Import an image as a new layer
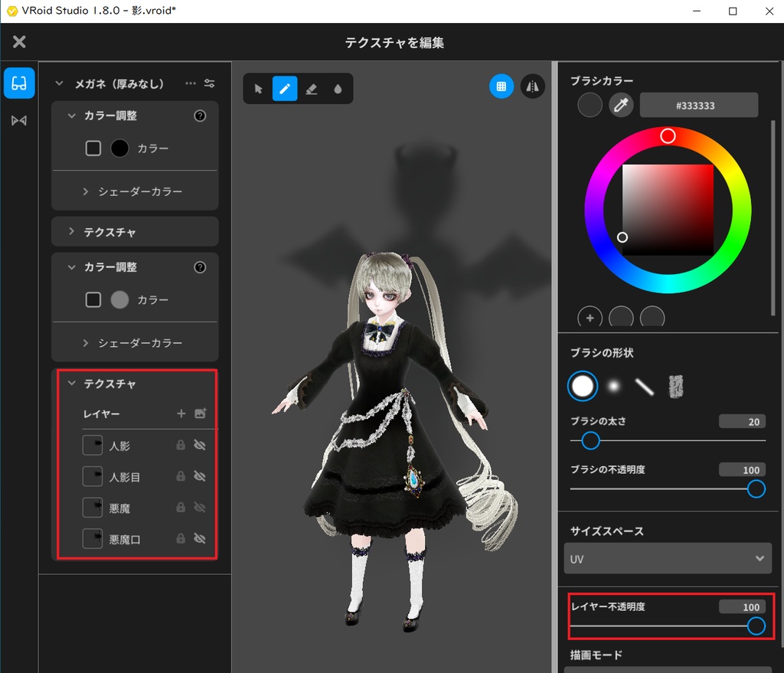This screenshot has height=673, width=784. 201,413
